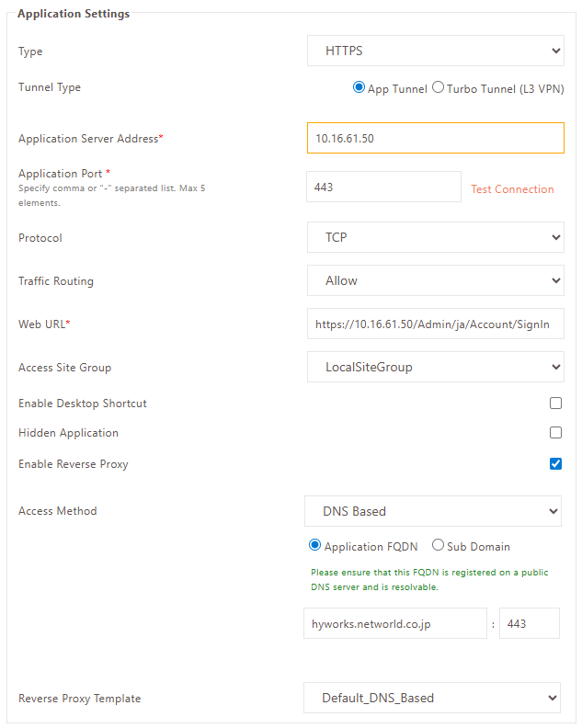
Task: Click the Test Connection link
Action: [512, 189]
